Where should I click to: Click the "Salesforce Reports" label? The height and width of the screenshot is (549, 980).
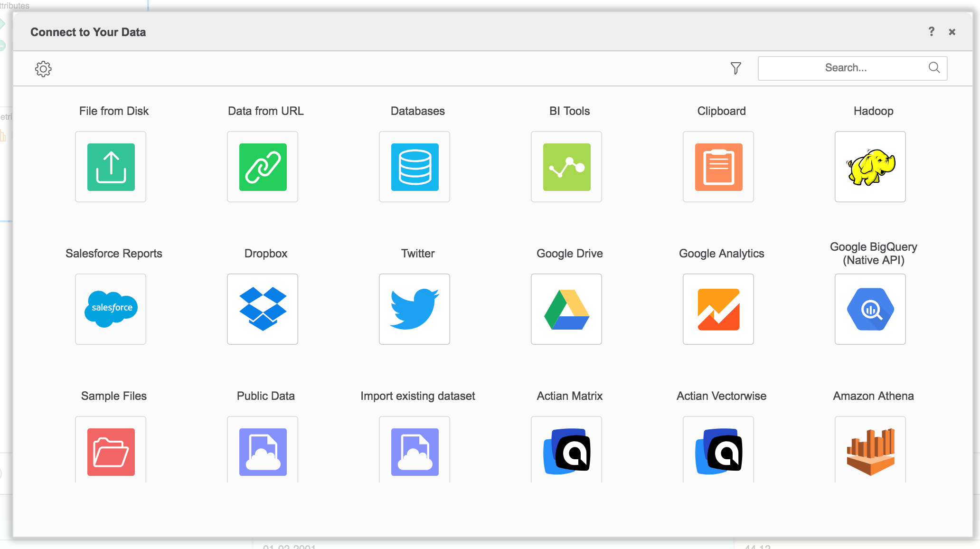click(114, 254)
